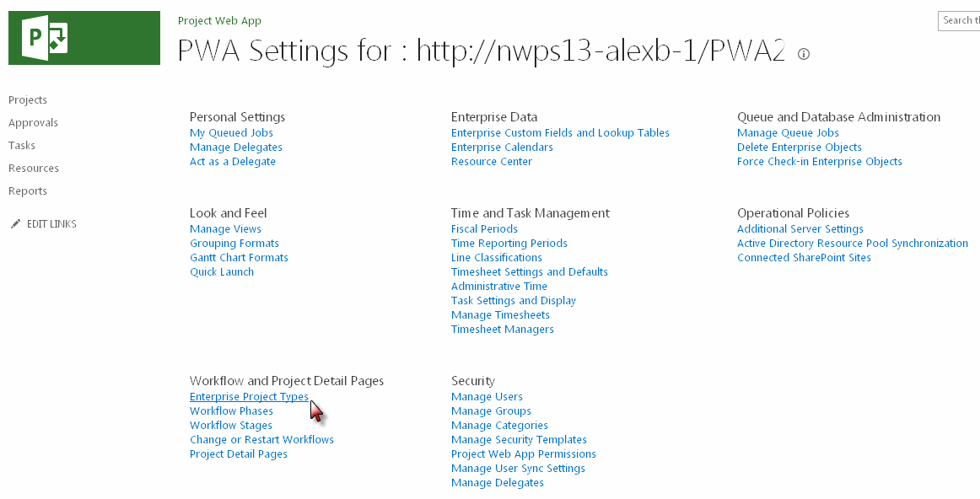Open Projects in the left navigation

coord(28,100)
